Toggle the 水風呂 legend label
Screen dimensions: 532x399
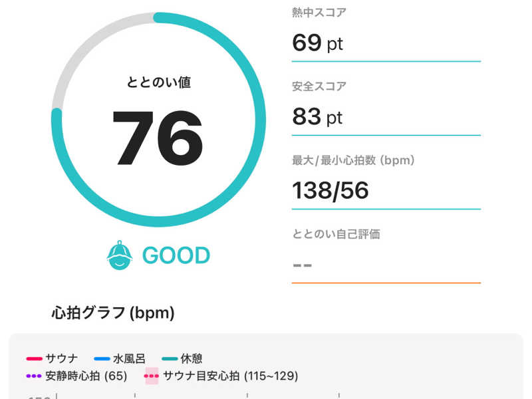click(130, 359)
